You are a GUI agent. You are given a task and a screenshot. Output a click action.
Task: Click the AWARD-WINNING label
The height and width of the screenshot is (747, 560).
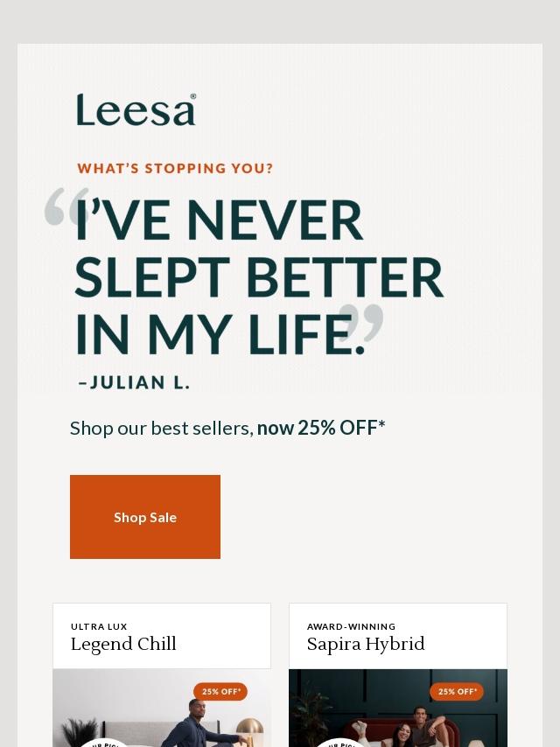351,626
